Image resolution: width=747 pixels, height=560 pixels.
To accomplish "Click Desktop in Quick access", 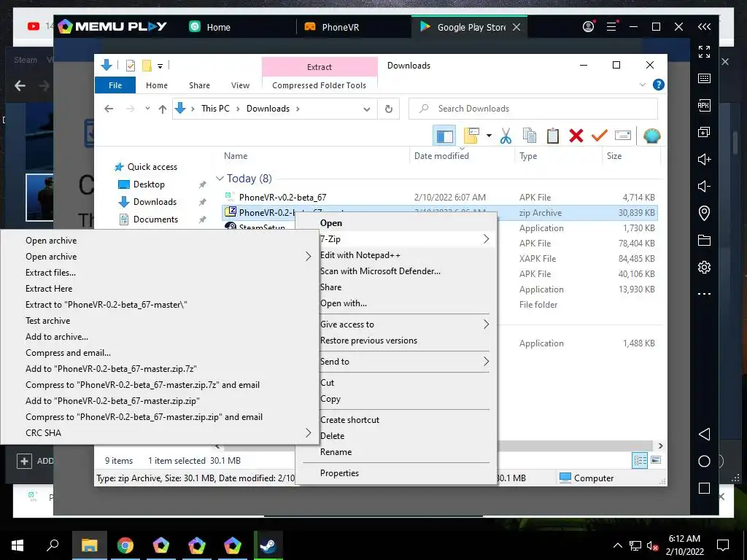I will pyautogui.click(x=149, y=184).
